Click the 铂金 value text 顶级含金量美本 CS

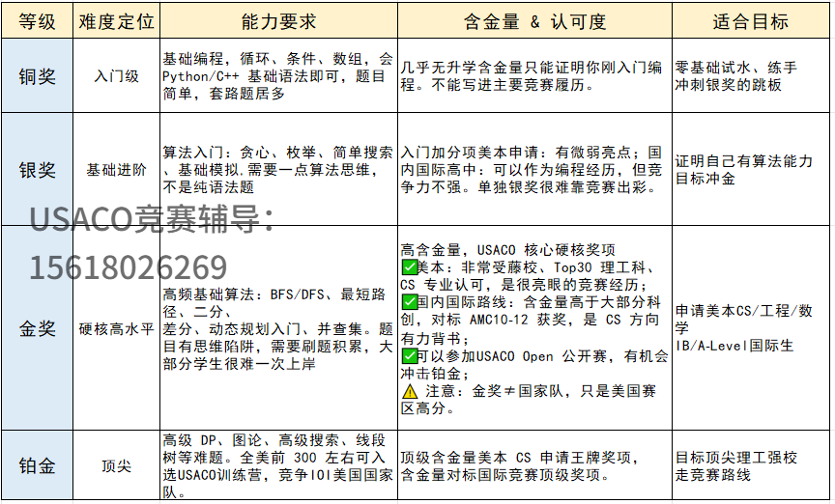[x=519, y=465]
